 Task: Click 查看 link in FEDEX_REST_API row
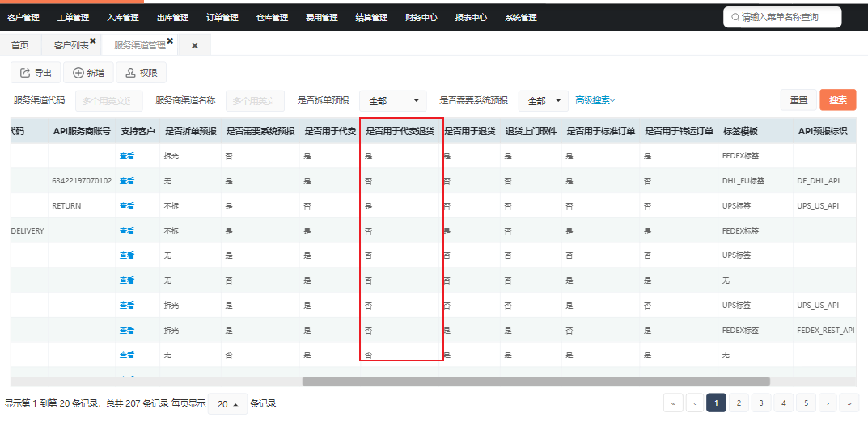click(x=127, y=330)
